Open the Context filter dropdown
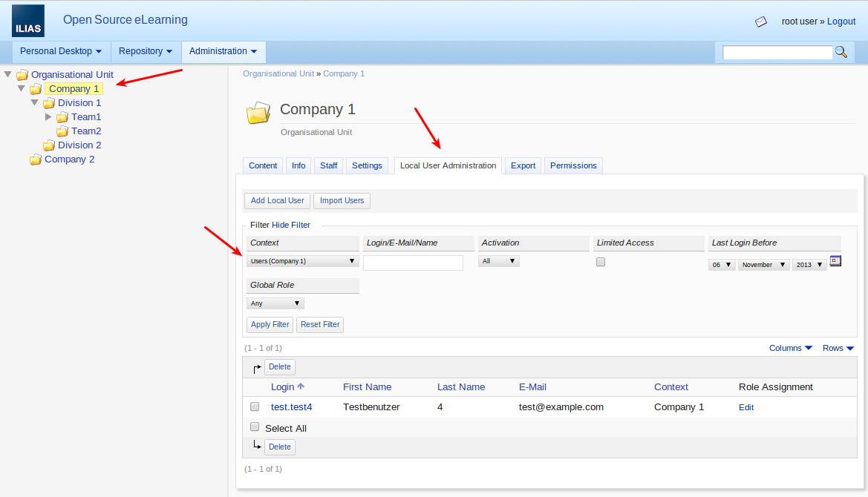Viewport: 868px width, 497px height. [x=302, y=261]
